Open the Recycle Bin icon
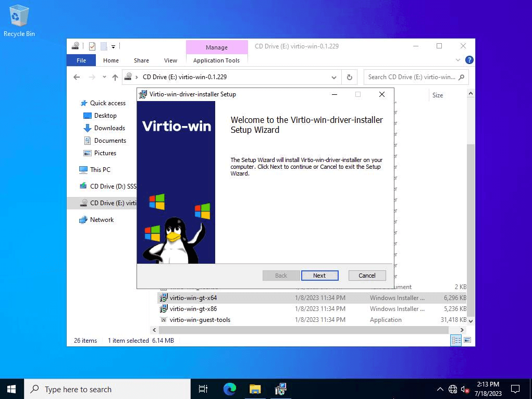The image size is (532, 399). pyautogui.click(x=19, y=16)
